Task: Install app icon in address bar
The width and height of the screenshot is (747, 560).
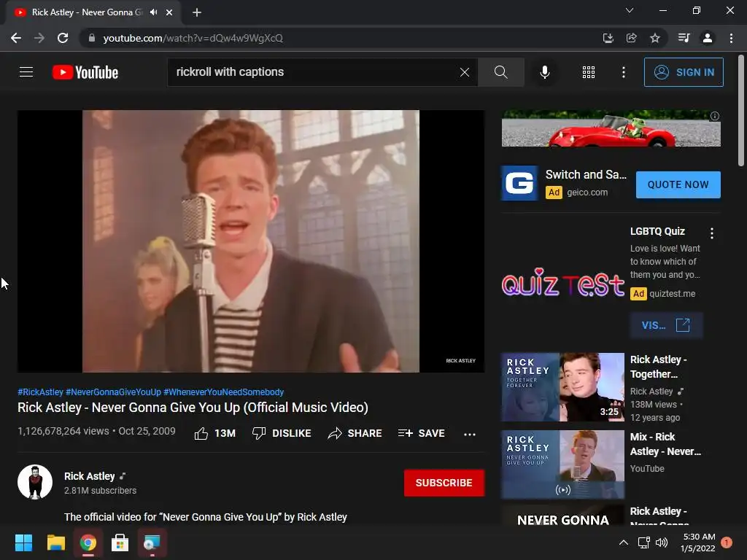Action: 608,38
